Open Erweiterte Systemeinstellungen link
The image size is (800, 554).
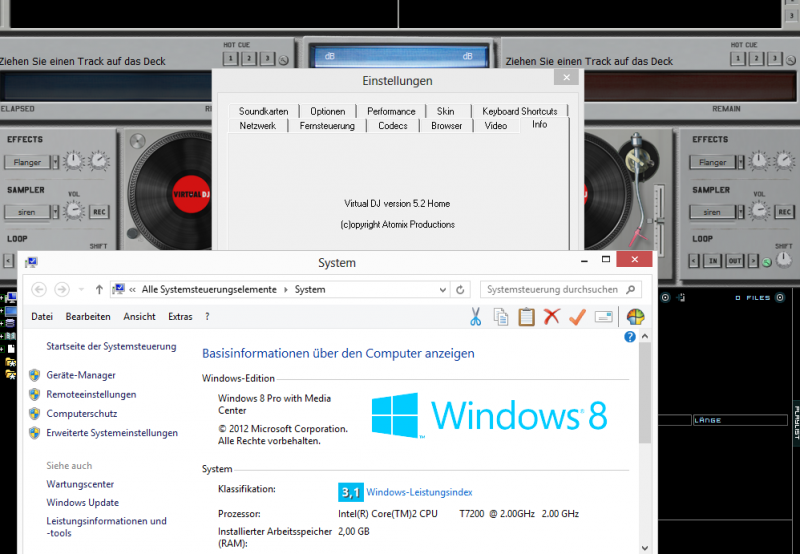(112, 433)
